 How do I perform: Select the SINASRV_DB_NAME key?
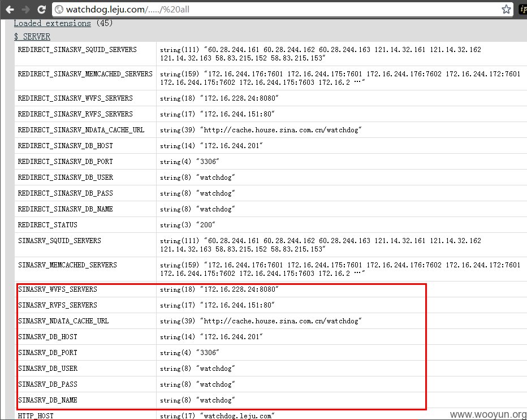47,400
